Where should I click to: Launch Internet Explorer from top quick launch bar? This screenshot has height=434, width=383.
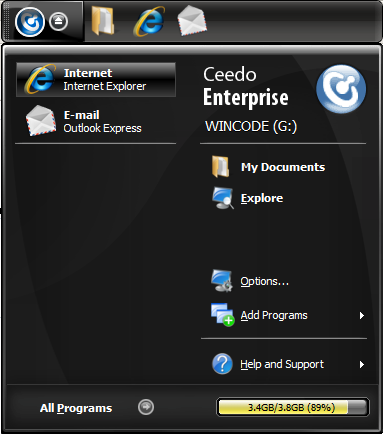coord(149,21)
